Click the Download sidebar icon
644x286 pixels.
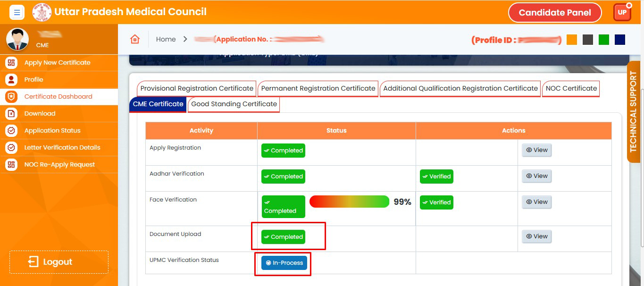(11, 114)
